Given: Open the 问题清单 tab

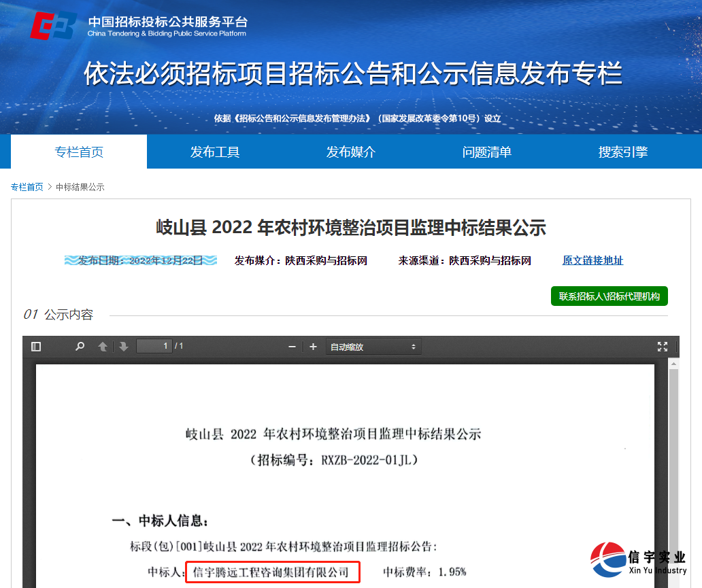Looking at the screenshot, I should click(486, 152).
